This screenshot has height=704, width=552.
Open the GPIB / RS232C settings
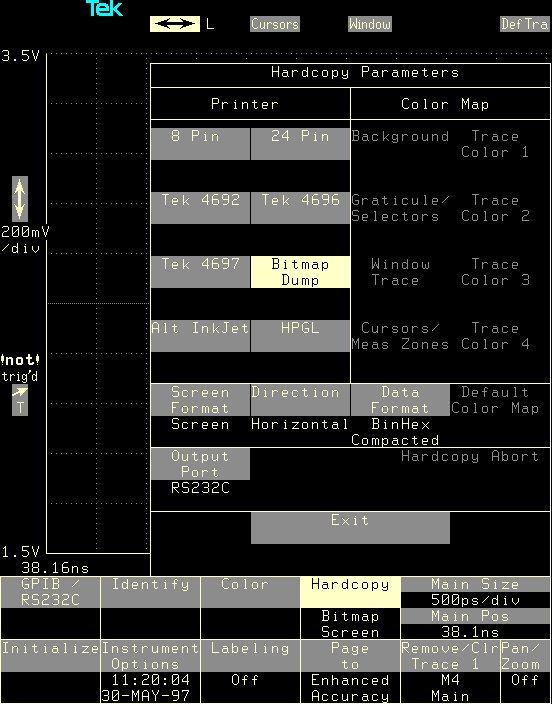coord(50,592)
